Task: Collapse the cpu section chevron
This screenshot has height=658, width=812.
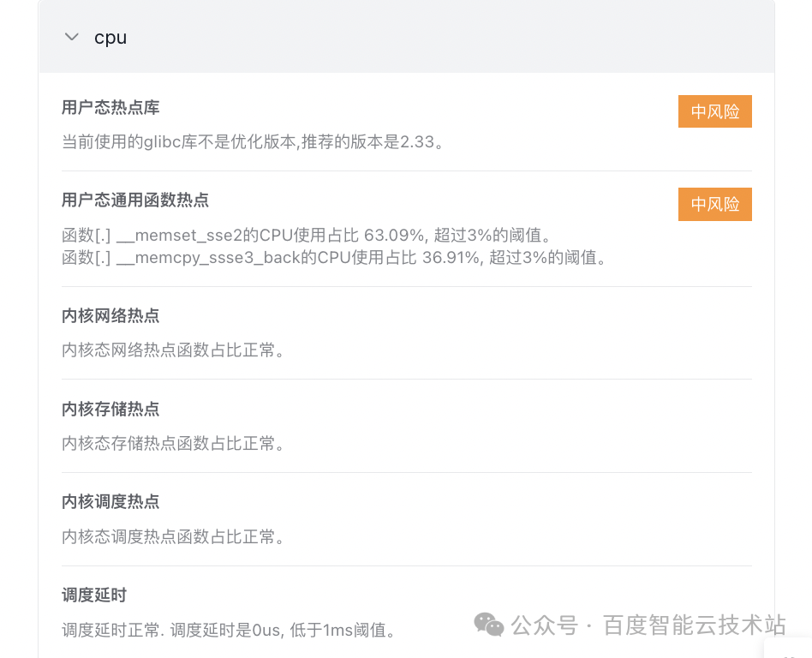Action: click(71, 37)
